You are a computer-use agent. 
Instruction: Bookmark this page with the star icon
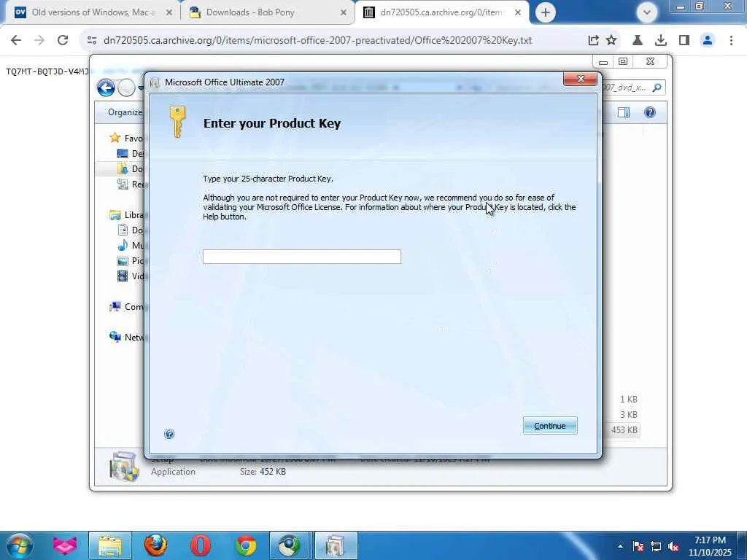[x=611, y=41]
